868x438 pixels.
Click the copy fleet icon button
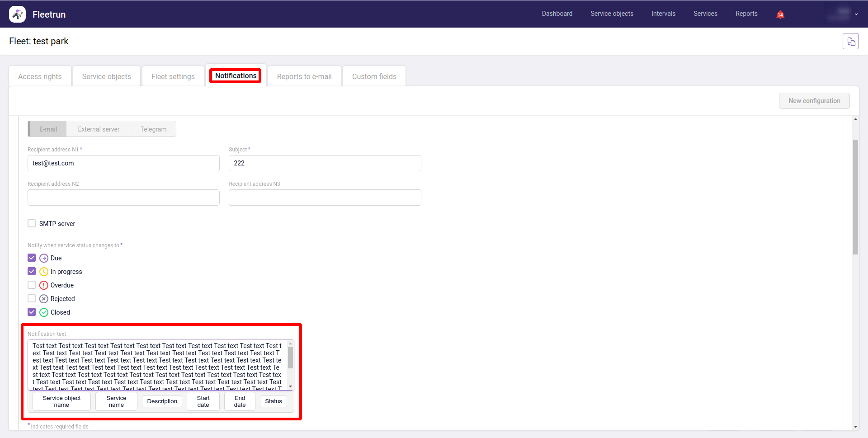[850, 42]
